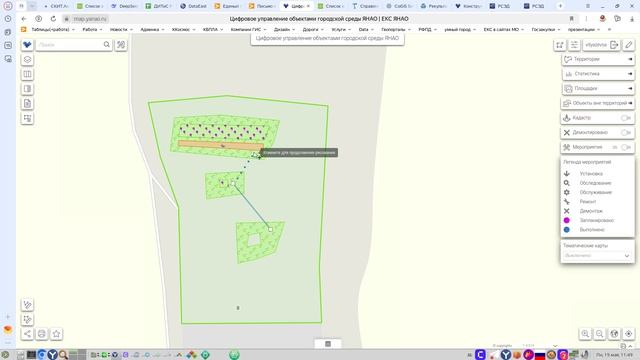Open a new browser tab with plus
640x360 pixels.
(x=560, y=6)
